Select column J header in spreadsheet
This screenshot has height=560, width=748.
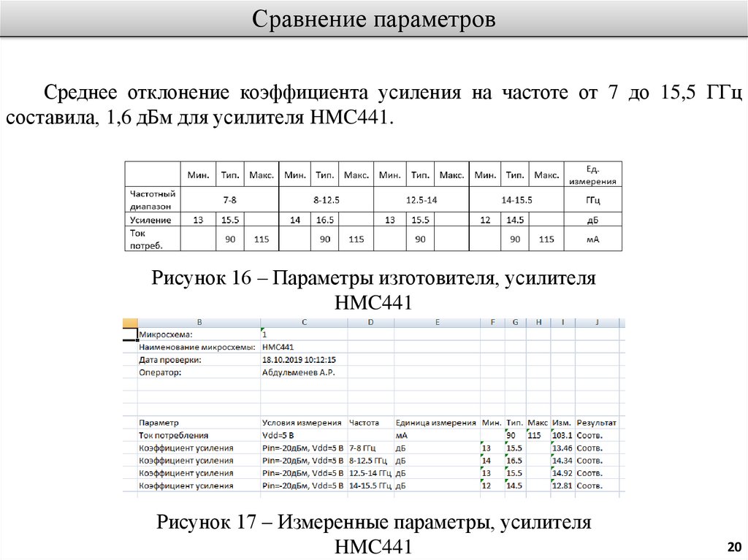click(596, 322)
